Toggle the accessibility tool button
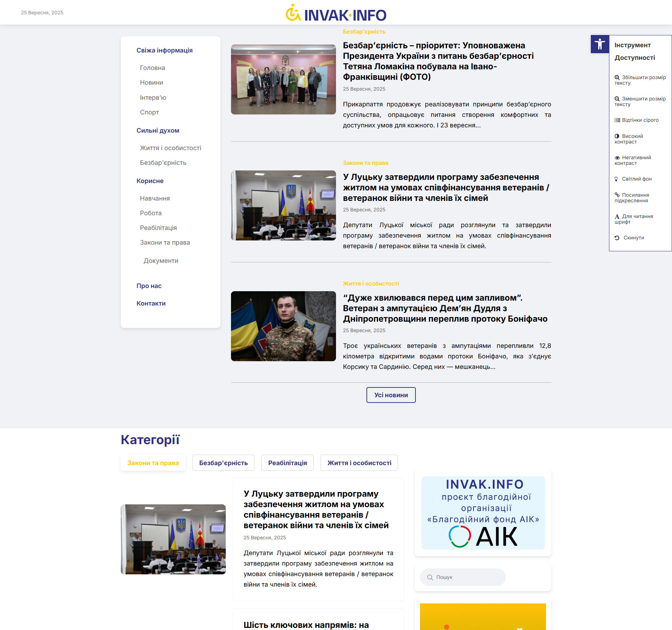This screenshot has width=672, height=630. [x=600, y=44]
